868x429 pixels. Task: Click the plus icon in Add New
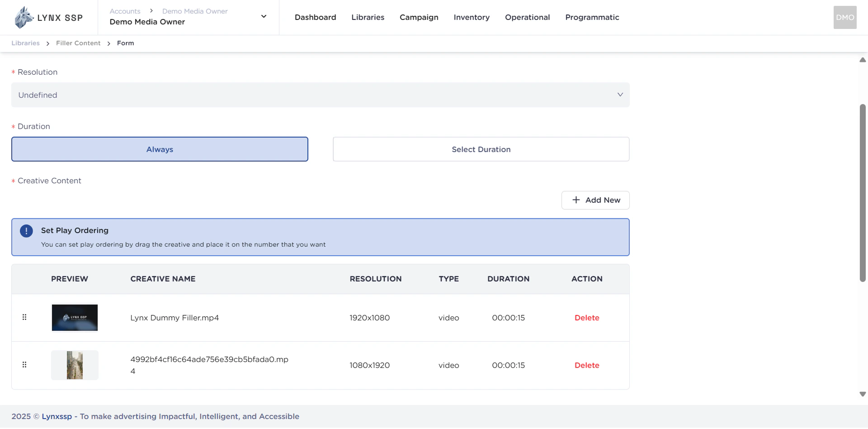(576, 200)
